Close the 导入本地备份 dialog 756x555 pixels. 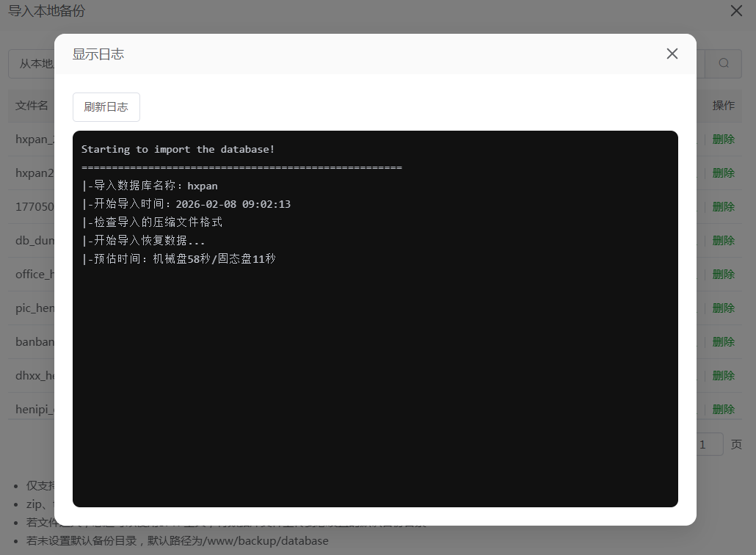(x=735, y=11)
